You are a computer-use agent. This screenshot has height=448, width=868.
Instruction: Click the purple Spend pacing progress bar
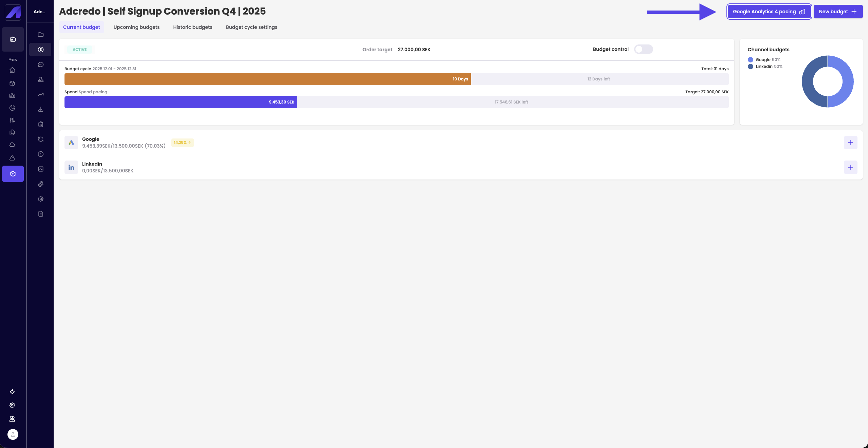181,102
